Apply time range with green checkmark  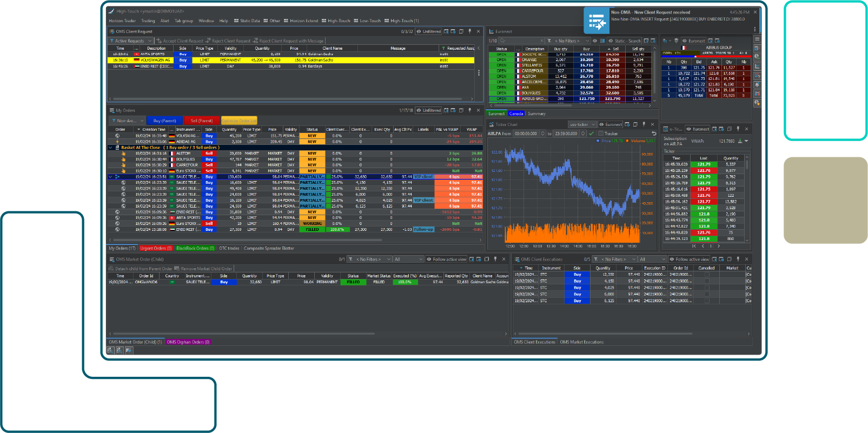coord(591,134)
